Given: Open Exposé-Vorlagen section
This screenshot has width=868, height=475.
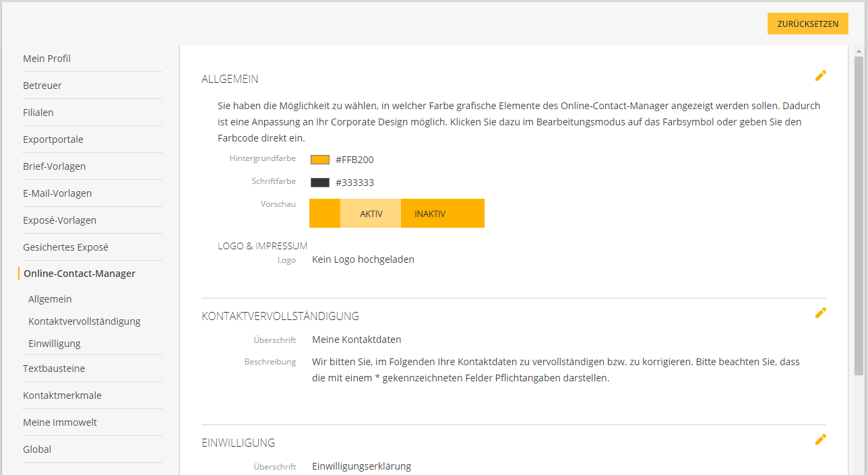Looking at the screenshot, I should click(59, 220).
